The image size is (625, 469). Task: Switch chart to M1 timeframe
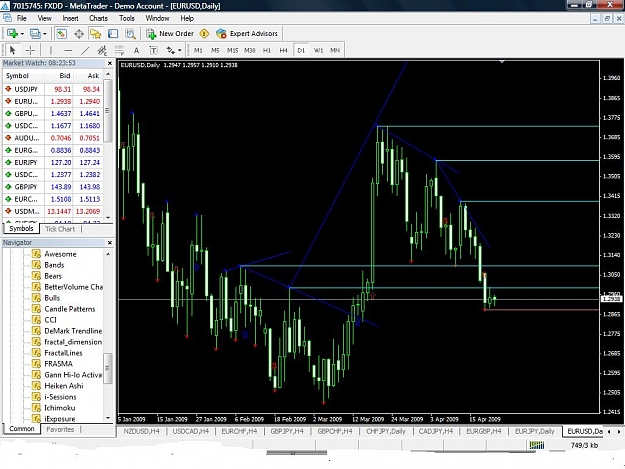198,50
